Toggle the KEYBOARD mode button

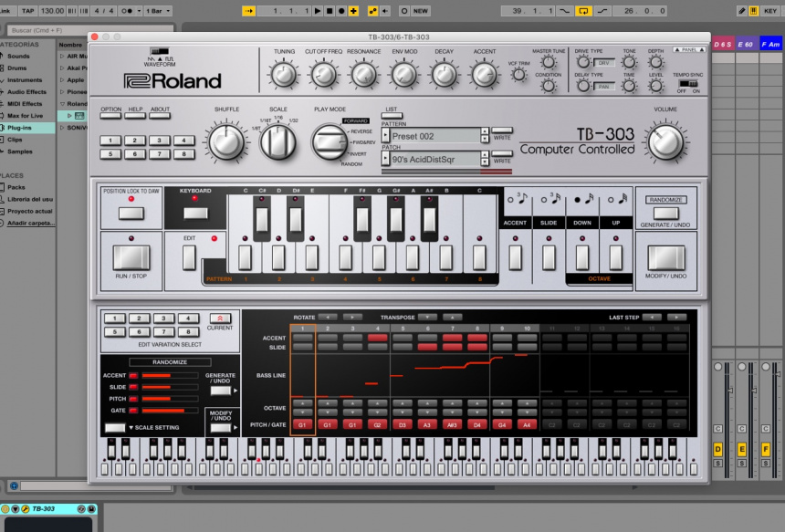pyautogui.click(x=194, y=213)
